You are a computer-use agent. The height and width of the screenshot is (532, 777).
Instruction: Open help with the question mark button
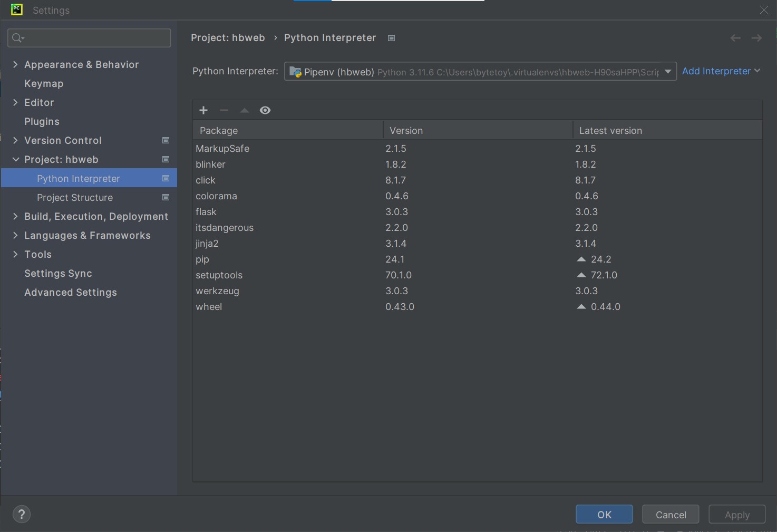22,514
